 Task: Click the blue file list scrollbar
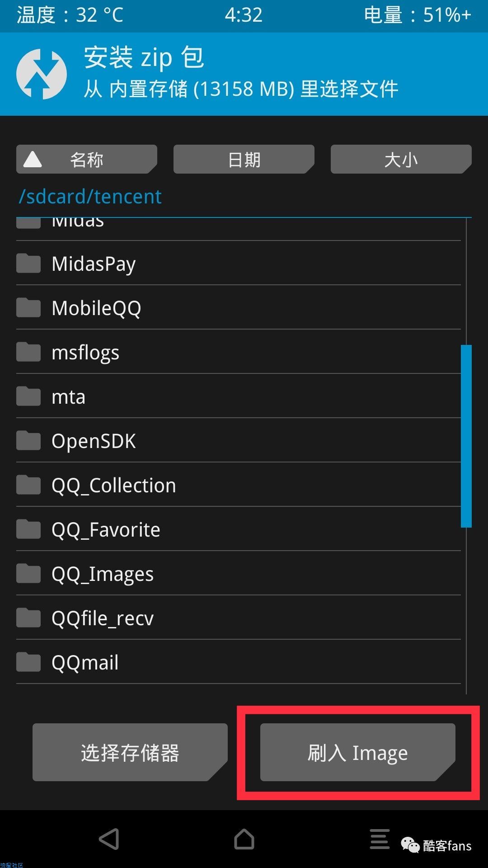466,436
